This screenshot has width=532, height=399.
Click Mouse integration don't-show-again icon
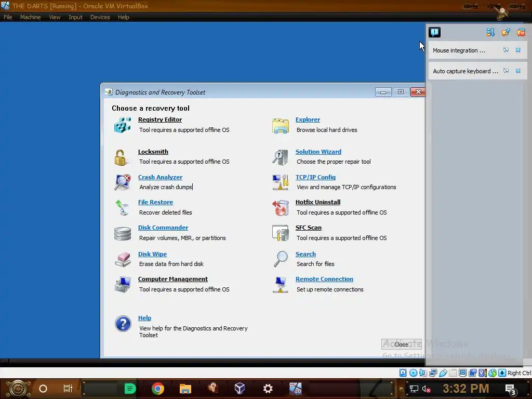[506, 50]
